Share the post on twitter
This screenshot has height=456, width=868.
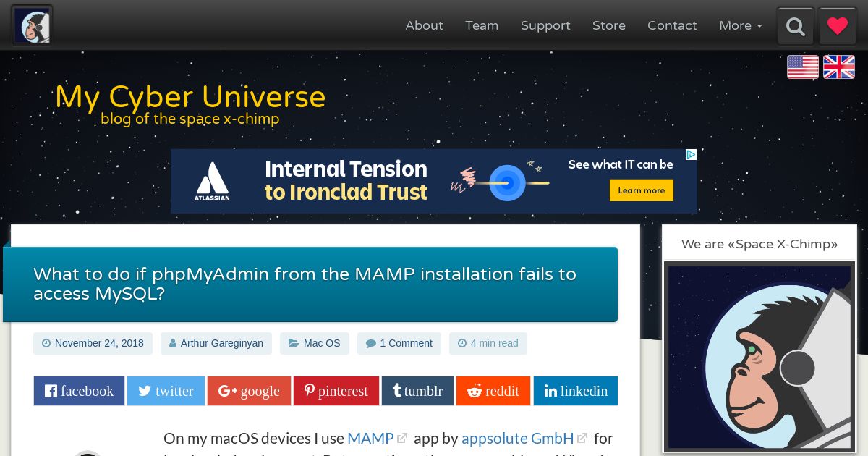click(x=166, y=391)
